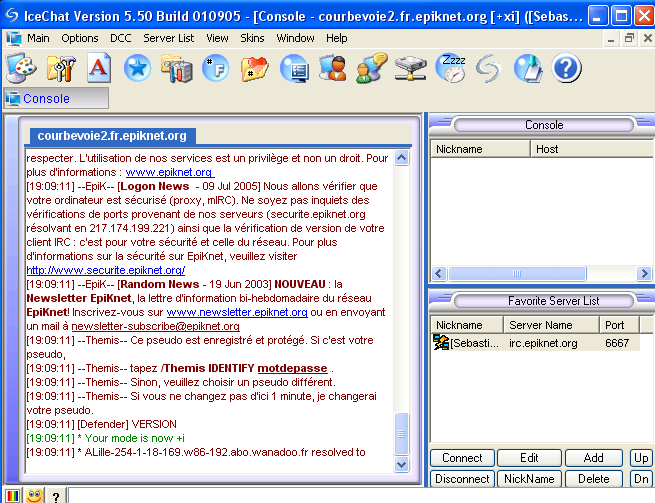Click the Edit server button
The image size is (655, 503).
tap(529, 458)
